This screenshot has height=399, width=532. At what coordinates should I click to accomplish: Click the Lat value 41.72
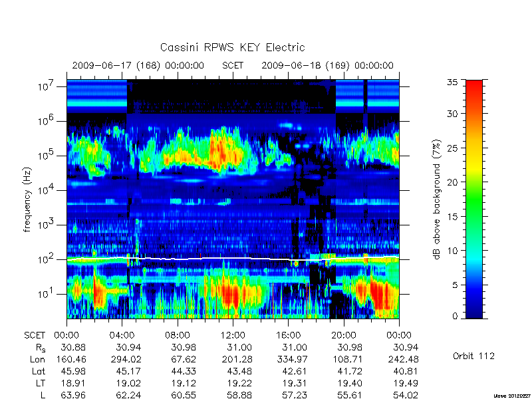tap(350, 371)
